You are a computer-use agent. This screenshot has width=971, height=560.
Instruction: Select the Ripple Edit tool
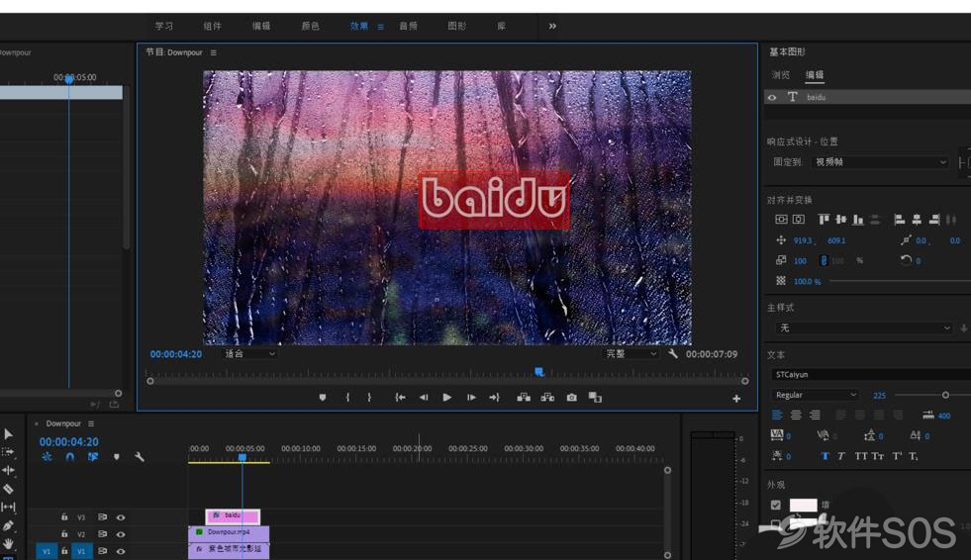[8, 470]
